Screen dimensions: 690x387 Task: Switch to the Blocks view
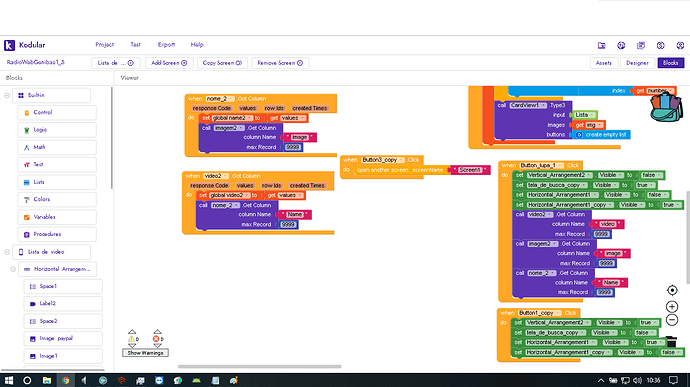[x=671, y=63]
